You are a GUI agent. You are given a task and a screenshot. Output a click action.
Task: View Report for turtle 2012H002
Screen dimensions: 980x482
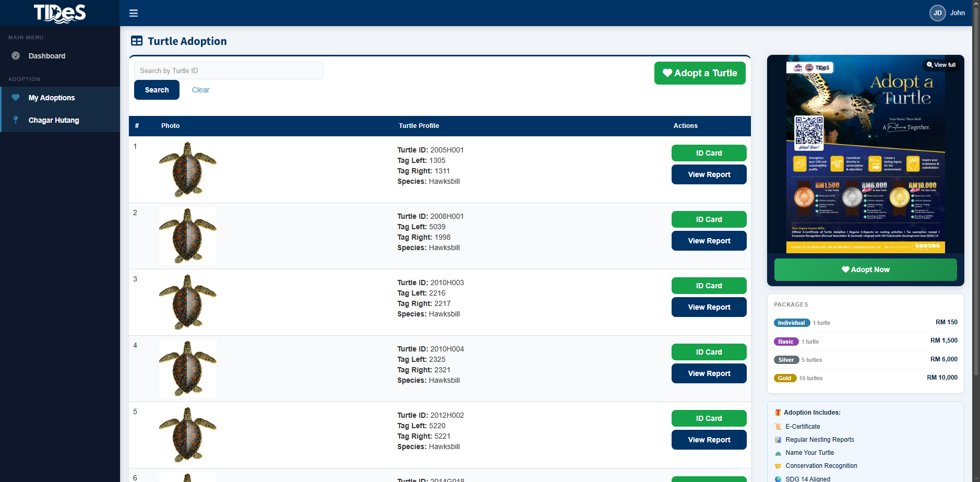coord(709,440)
